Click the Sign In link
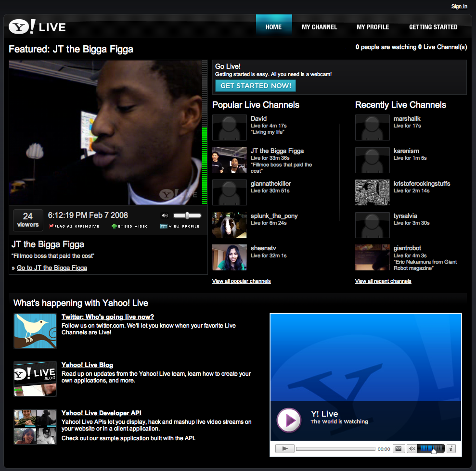Screen dimensions: 476x471 click(459, 6)
